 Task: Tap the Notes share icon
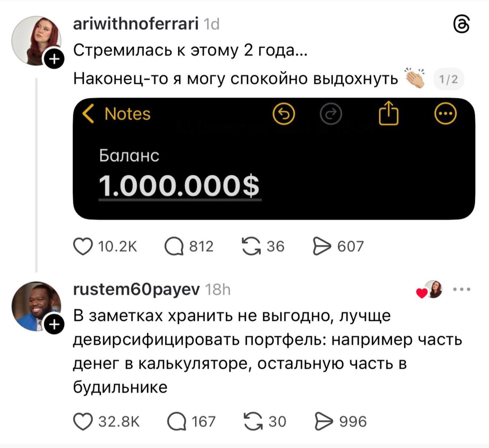coord(389,113)
